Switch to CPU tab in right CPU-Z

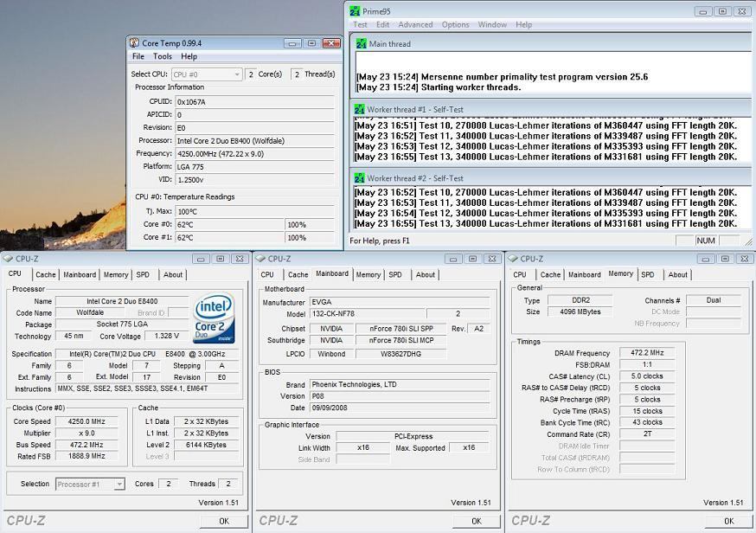point(520,274)
